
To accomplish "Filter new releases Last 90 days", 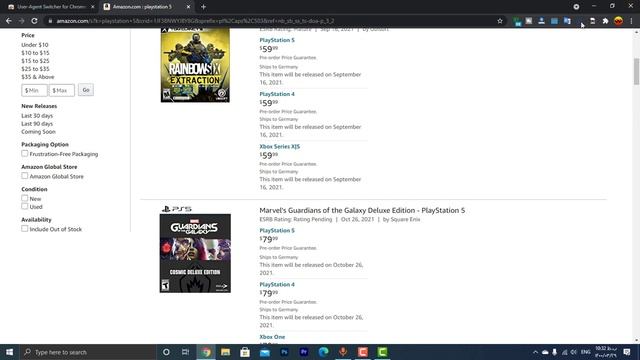I will point(37,124).
